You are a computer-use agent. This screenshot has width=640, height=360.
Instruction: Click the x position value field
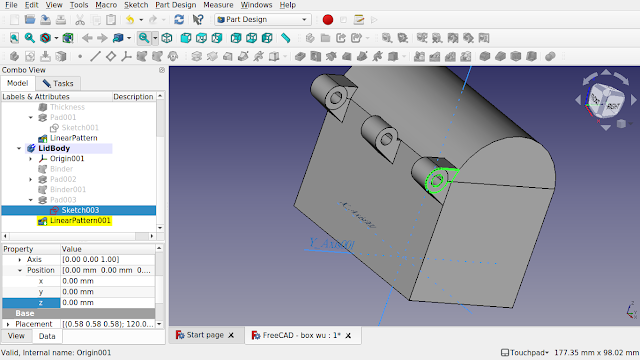click(x=108, y=281)
